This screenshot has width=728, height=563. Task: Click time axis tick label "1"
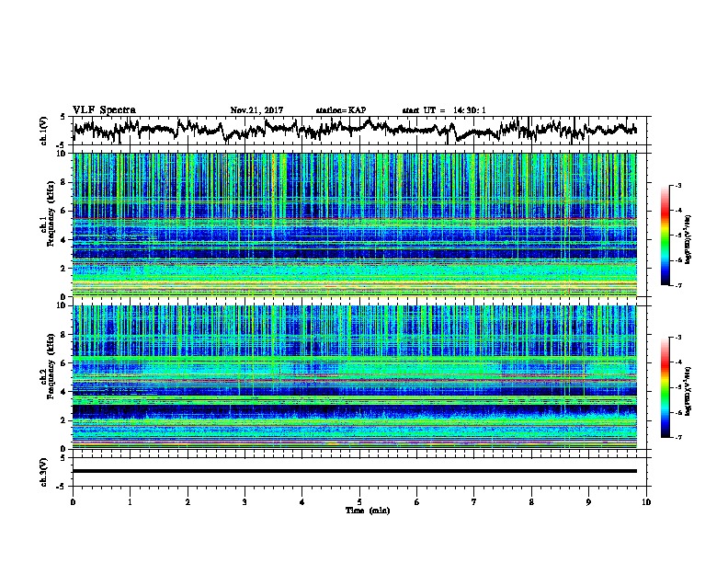tap(130, 502)
